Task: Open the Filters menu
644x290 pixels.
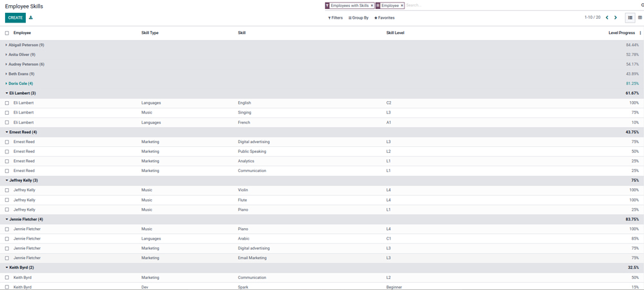Action: pyautogui.click(x=336, y=18)
